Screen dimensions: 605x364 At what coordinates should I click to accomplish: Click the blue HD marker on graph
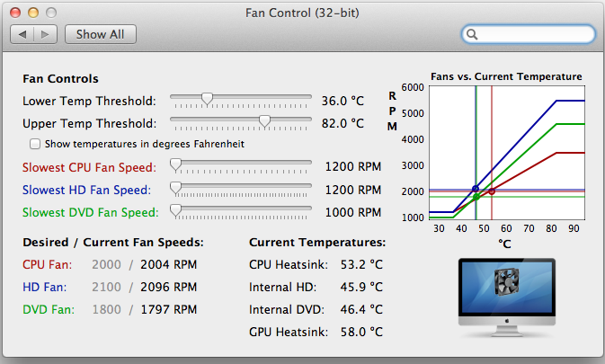(x=476, y=189)
